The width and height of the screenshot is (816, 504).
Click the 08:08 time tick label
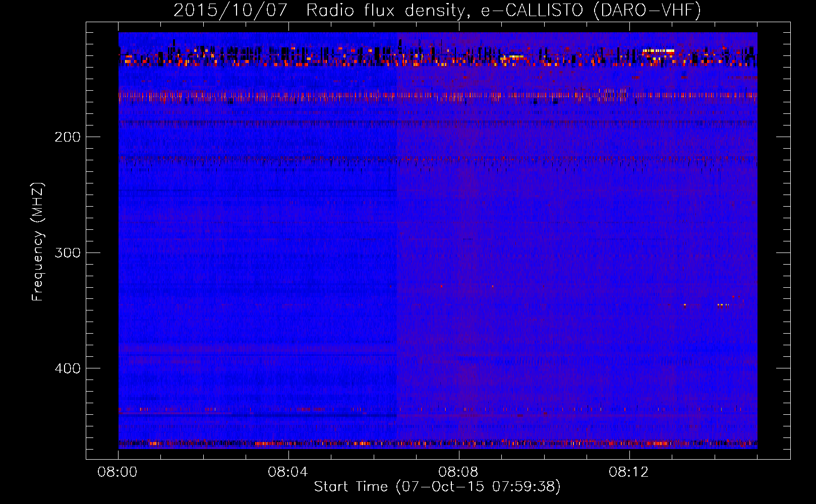(458, 472)
